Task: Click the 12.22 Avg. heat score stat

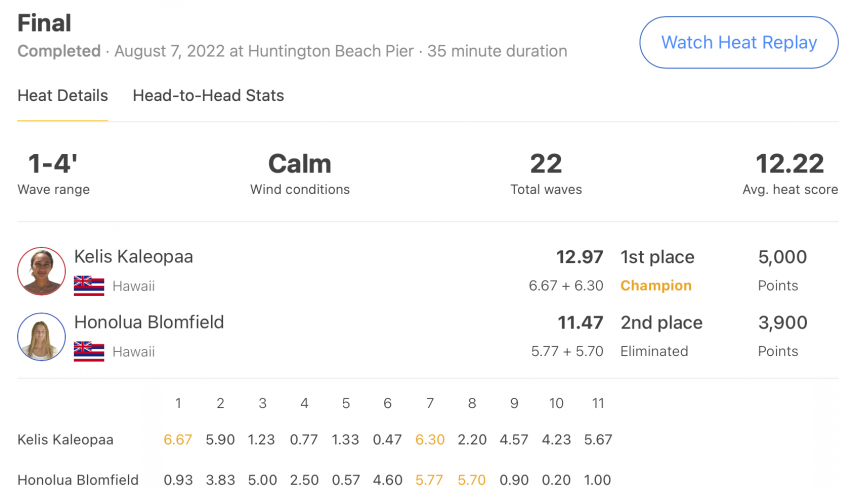Action: tap(789, 174)
